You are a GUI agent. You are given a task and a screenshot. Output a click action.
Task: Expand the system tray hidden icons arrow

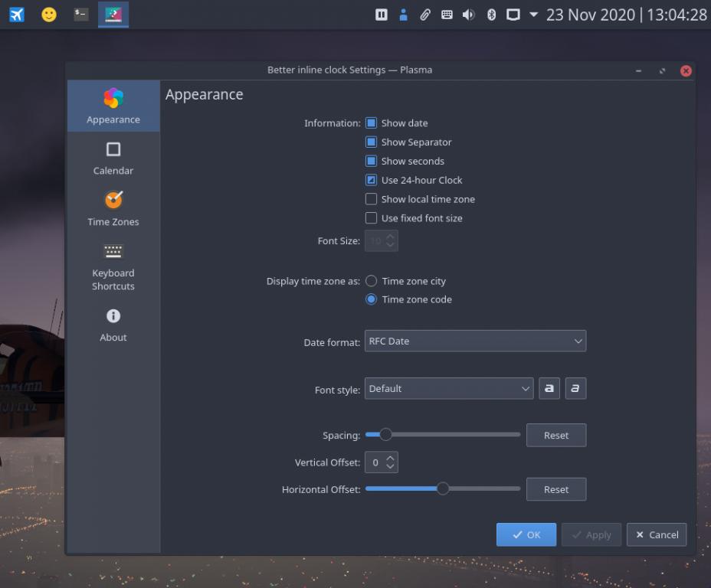pyautogui.click(x=534, y=15)
